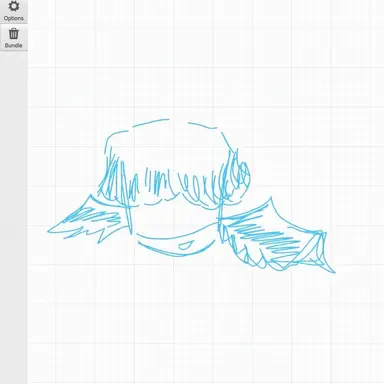Click the "Options" text label

(14, 18)
